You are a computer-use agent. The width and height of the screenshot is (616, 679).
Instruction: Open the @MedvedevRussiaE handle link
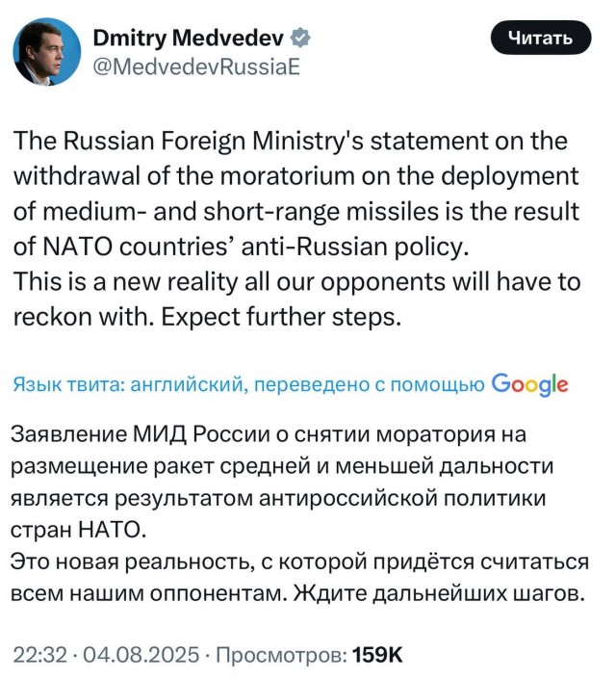196,67
